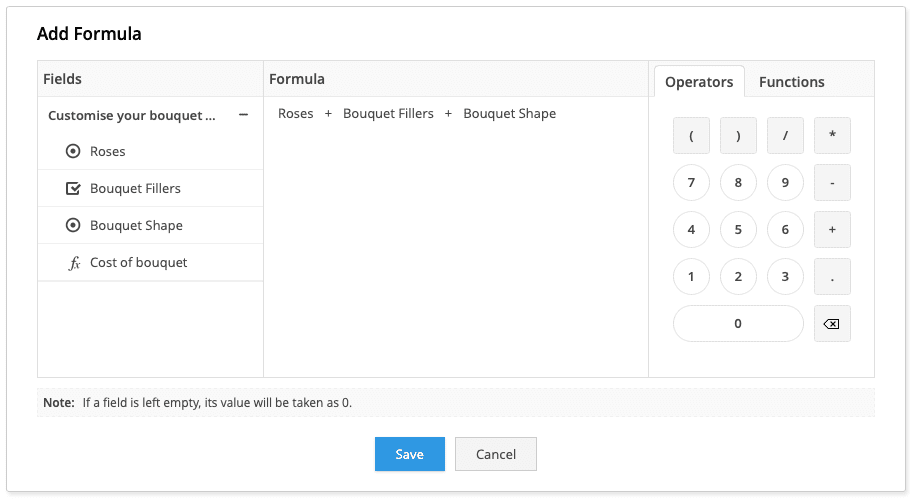914x500 pixels.
Task: Save the formula
Action: (409, 454)
